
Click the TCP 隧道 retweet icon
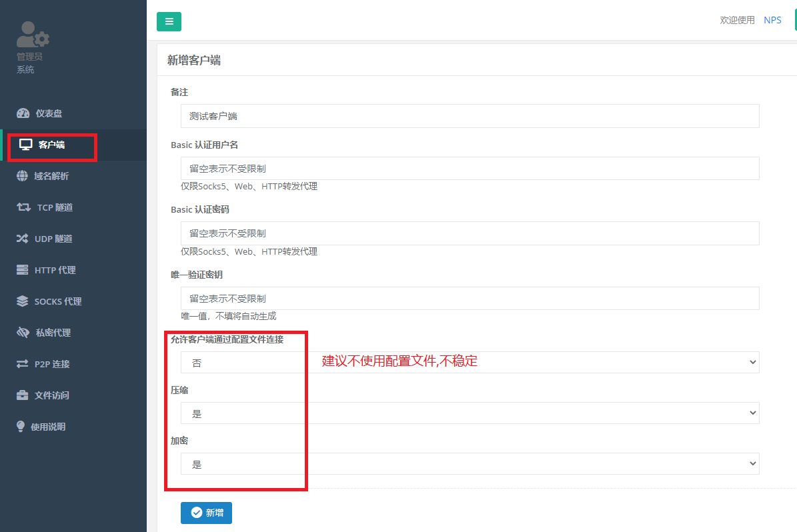point(23,207)
